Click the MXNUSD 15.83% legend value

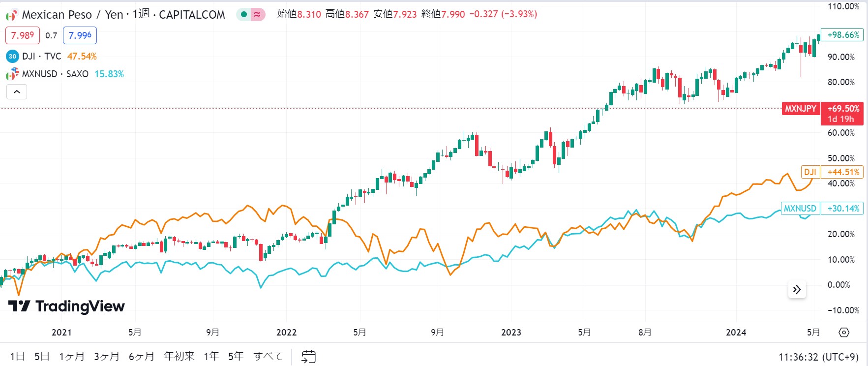(109, 74)
